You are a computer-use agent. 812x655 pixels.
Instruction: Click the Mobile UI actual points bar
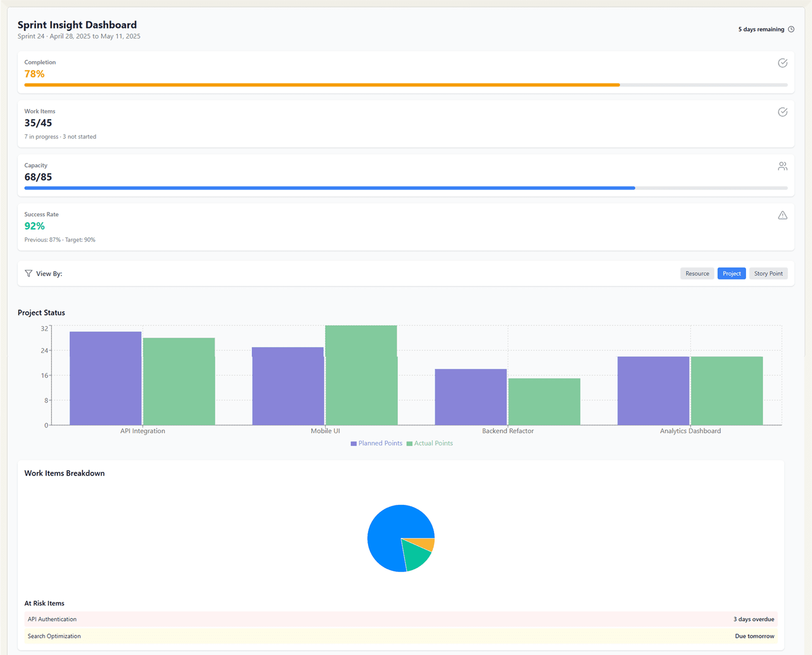pos(361,375)
